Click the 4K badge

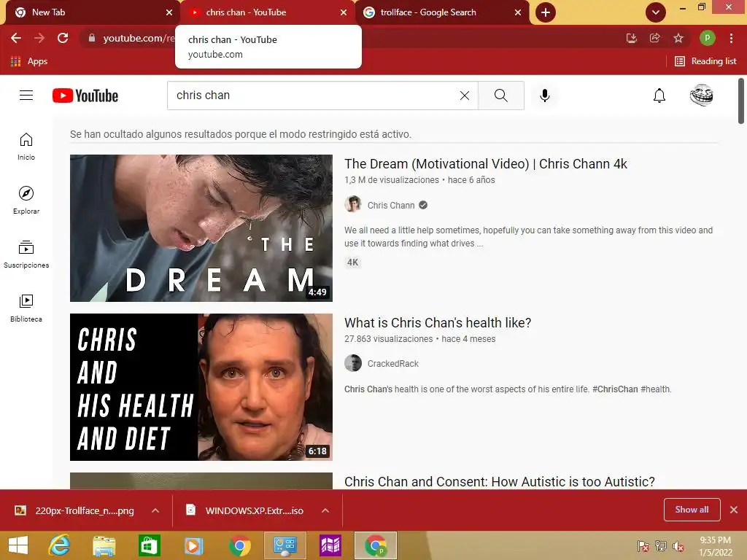tap(352, 262)
